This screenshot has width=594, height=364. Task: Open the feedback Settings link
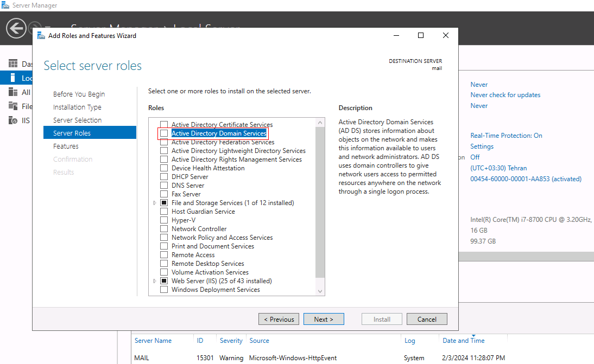(x=482, y=146)
